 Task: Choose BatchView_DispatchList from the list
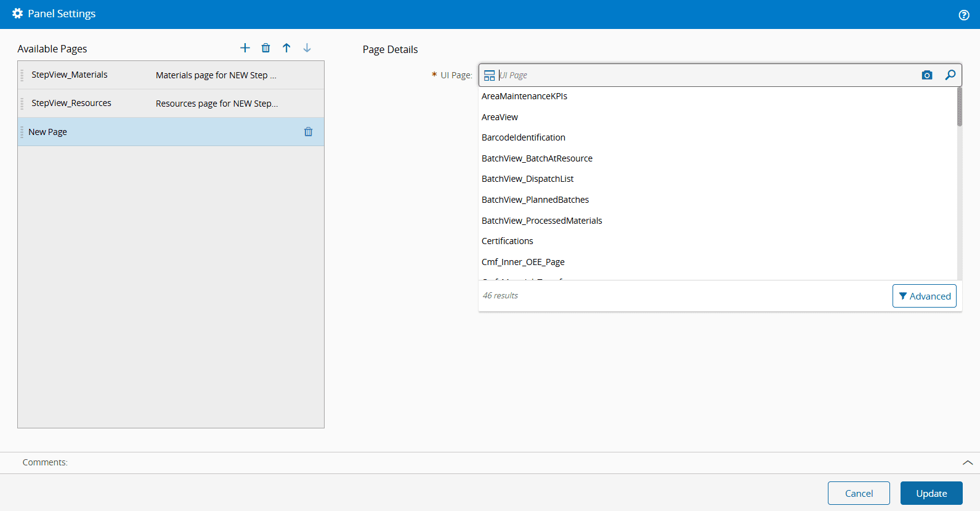pos(527,179)
